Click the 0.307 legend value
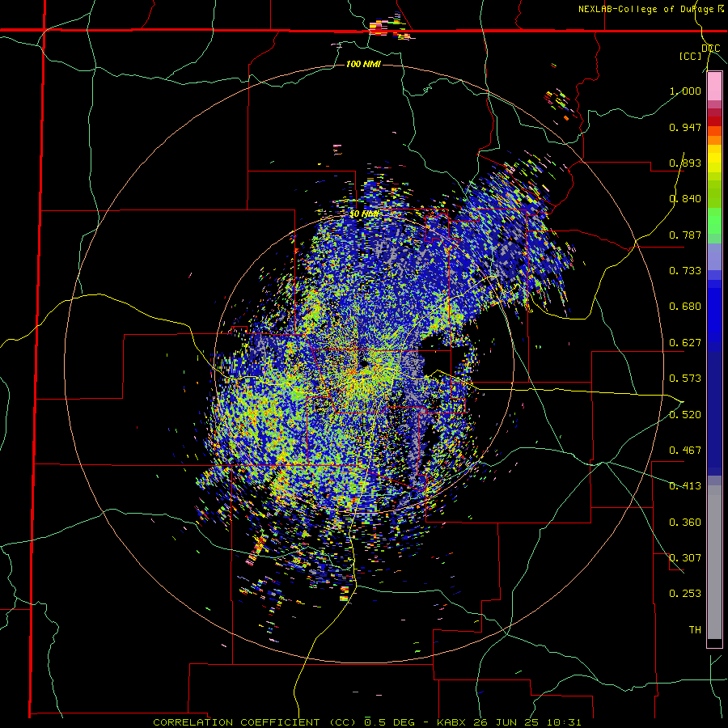The image size is (728, 728). pos(685,557)
